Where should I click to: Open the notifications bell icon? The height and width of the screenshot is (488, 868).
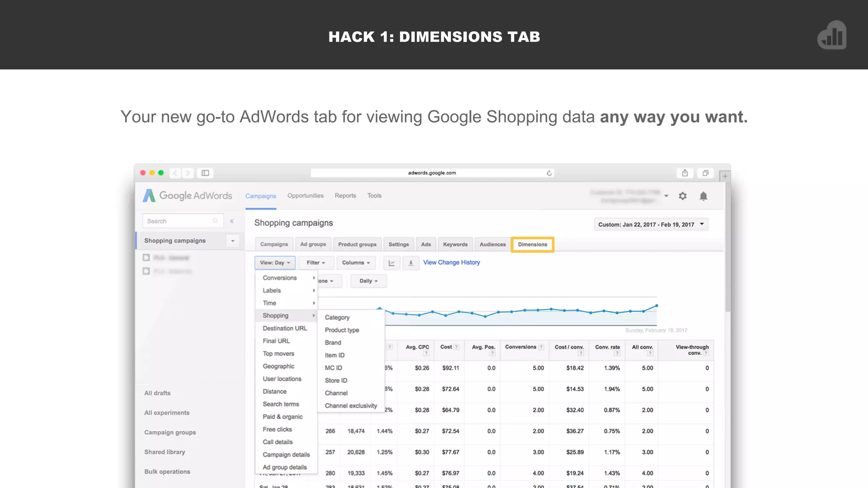coord(704,196)
